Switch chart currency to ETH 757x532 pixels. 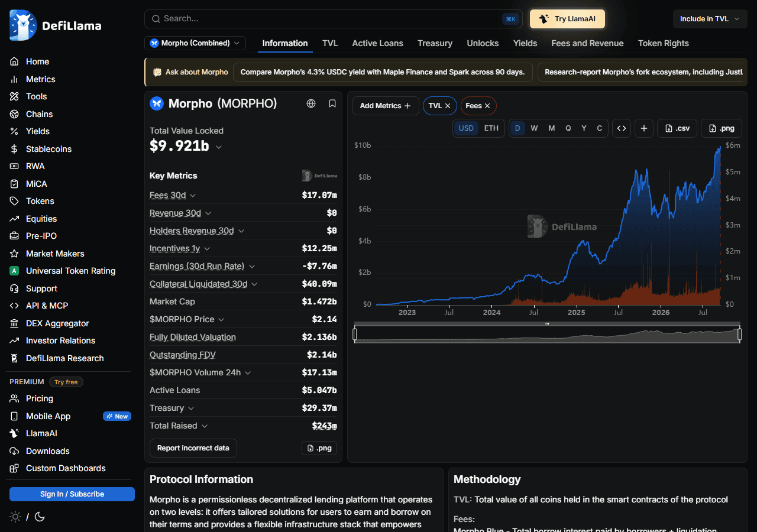(x=491, y=128)
